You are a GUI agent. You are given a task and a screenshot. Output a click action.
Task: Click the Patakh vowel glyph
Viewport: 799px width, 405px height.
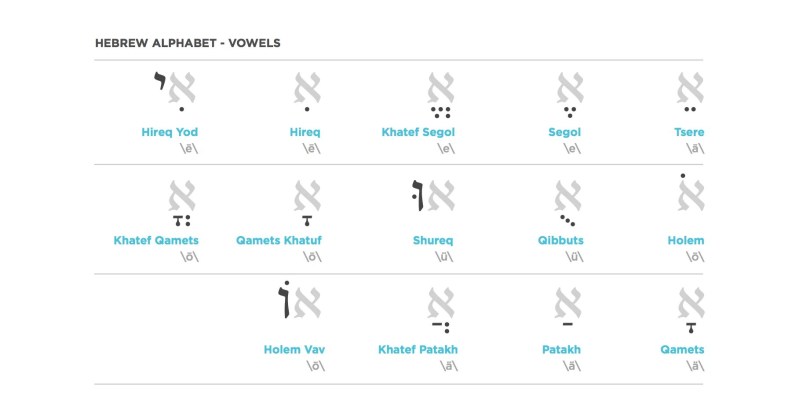point(565,309)
